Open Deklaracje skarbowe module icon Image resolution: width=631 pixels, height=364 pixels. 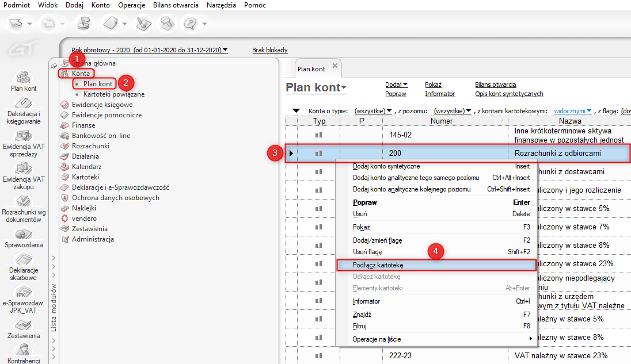(x=24, y=259)
